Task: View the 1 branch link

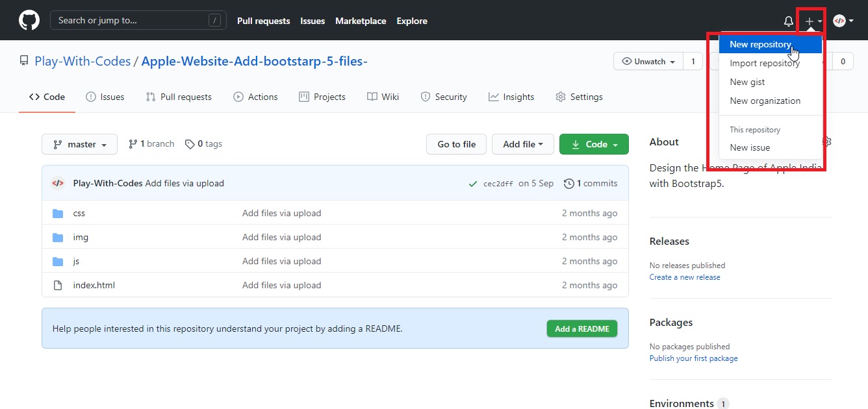Action: (151, 144)
